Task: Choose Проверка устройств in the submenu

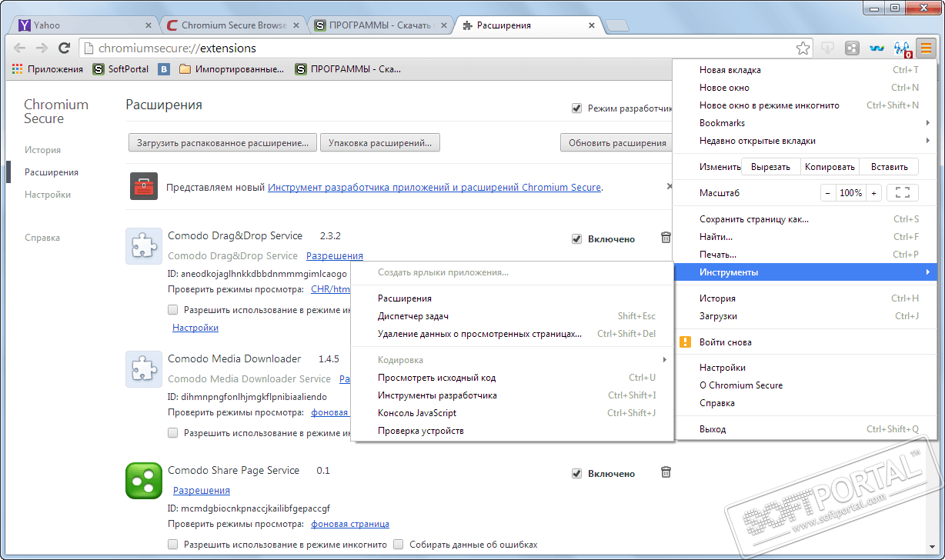Action: pos(512,431)
